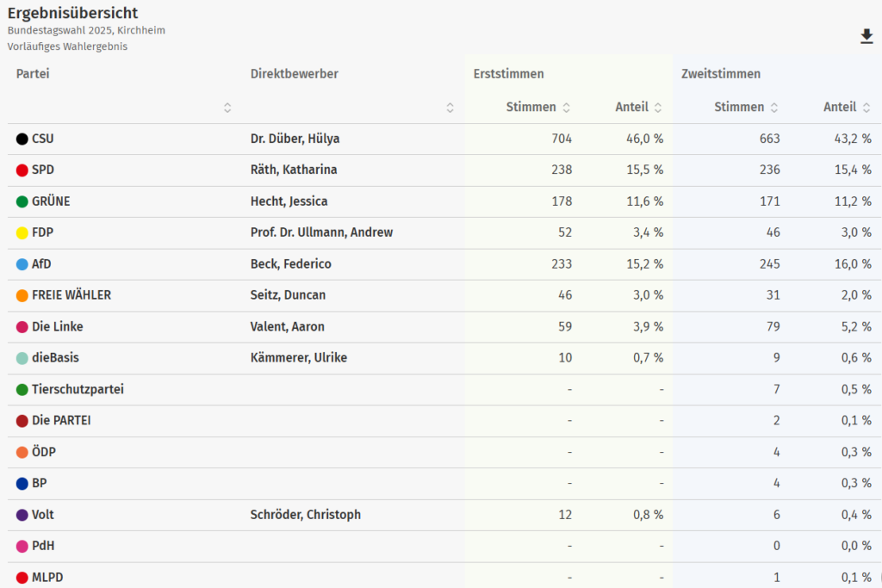Click the black CSU color dot
The width and height of the screenshot is (882, 588).
click(x=22, y=139)
